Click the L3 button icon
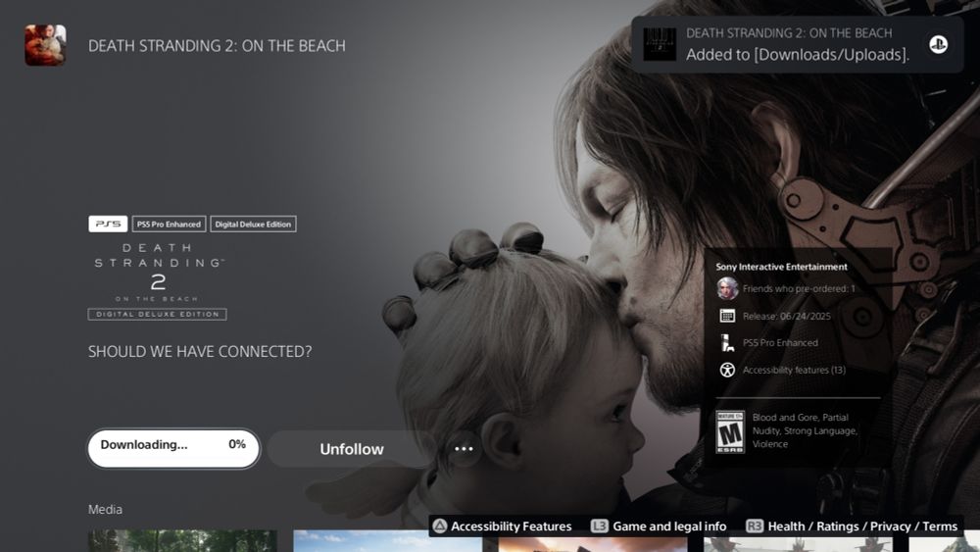The height and width of the screenshot is (552, 980). [x=600, y=526]
